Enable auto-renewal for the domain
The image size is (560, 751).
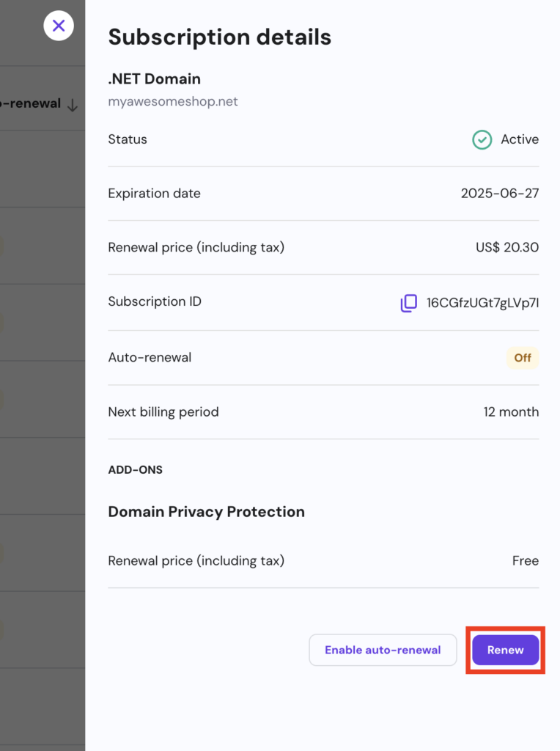point(383,650)
